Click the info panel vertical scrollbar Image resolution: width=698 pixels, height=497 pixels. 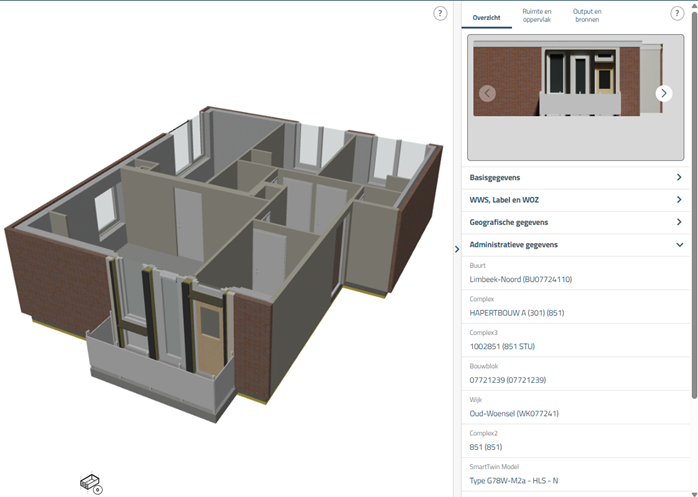693,200
